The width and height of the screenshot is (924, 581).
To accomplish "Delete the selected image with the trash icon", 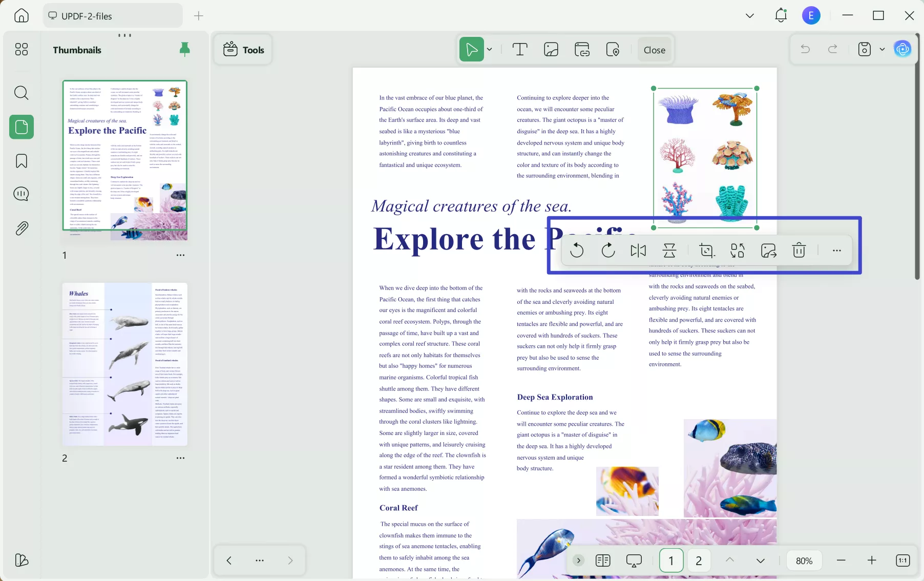I will click(799, 251).
